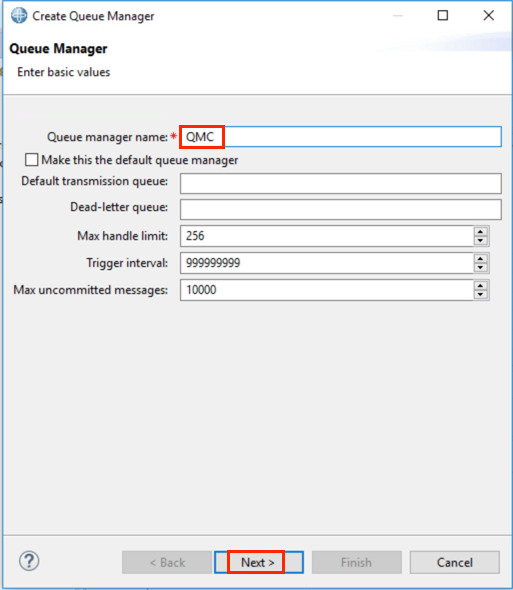Increase the Trigger interval value
Screen dimensions: 513x590
(x=481, y=259)
